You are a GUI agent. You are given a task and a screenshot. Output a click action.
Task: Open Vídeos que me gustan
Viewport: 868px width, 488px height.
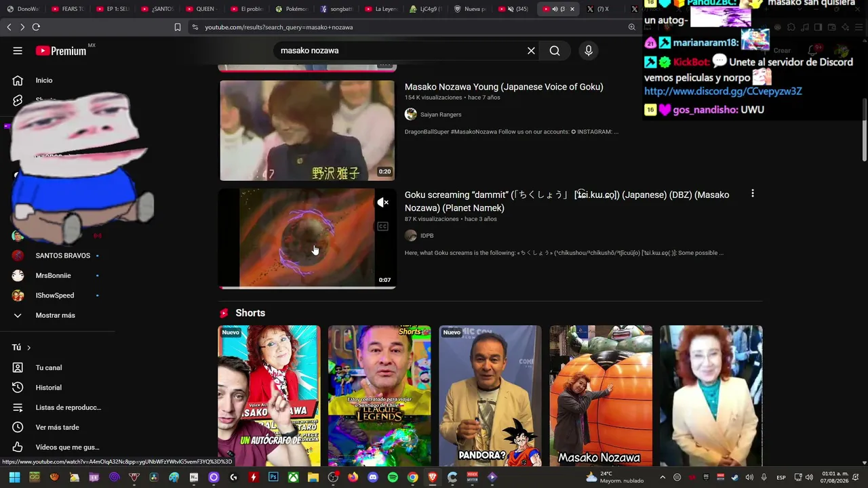pyautogui.click(x=58, y=447)
